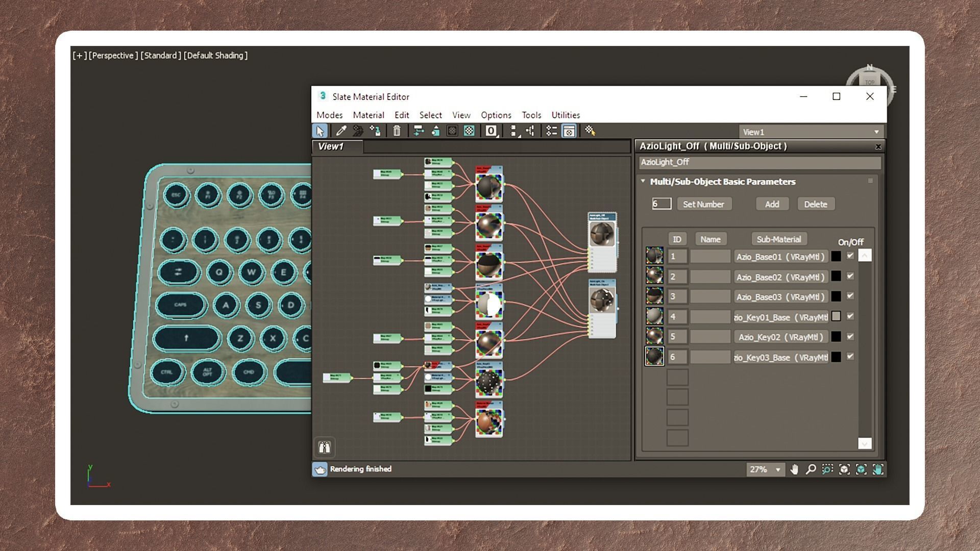Click the Zoom Region tool icon

(x=827, y=469)
